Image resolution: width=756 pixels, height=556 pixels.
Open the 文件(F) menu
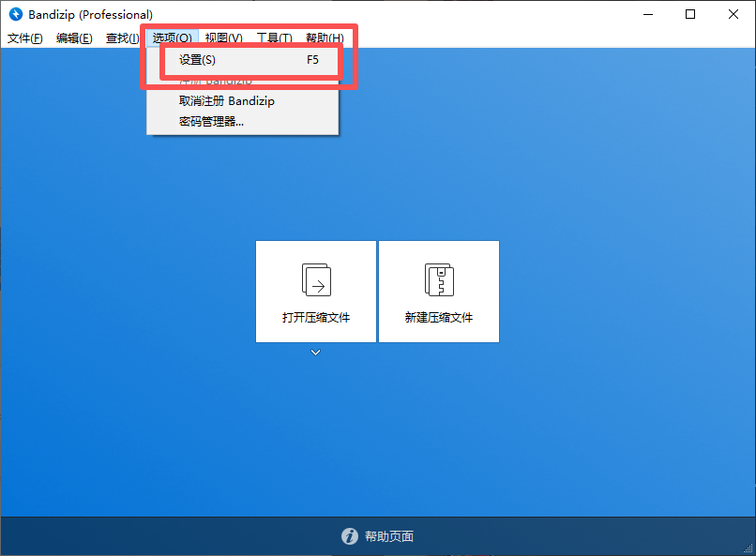pos(24,38)
